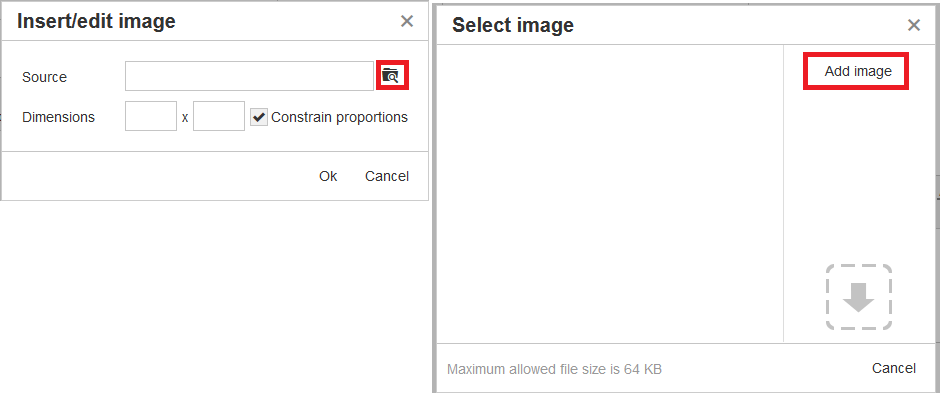The height and width of the screenshot is (393, 940).
Task: Open the source image browser icon
Action: click(393, 75)
